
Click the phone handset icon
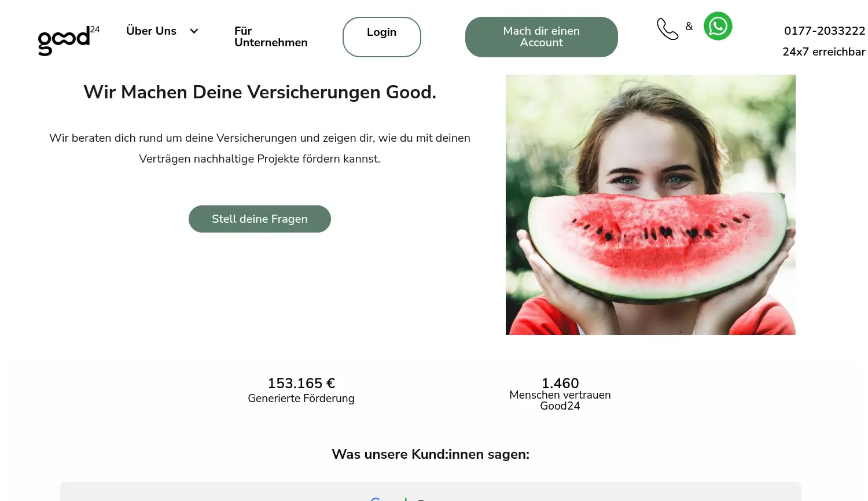coord(668,28)
